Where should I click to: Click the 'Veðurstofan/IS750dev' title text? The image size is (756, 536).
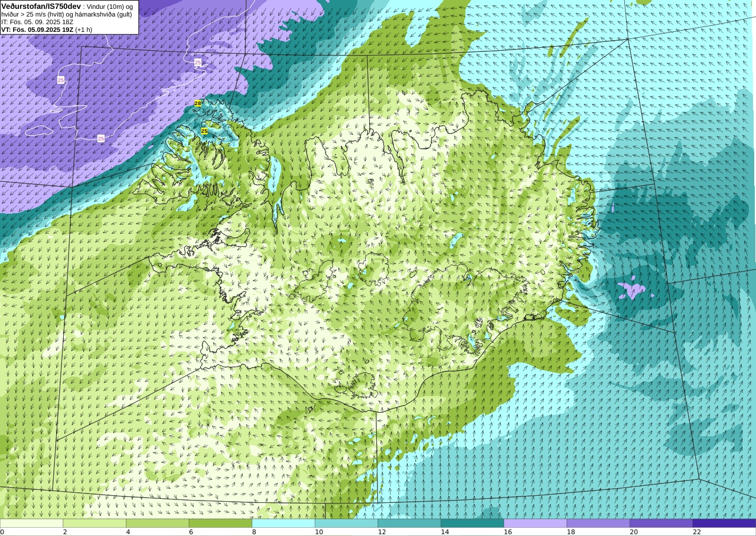pyautogui.click(x=41, y=6)
